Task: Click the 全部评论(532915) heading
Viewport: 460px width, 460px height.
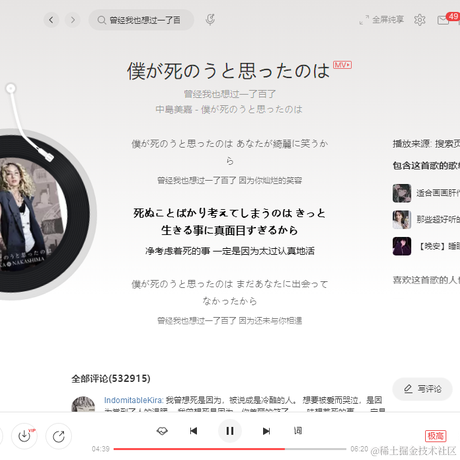Action: click(111, 378)
